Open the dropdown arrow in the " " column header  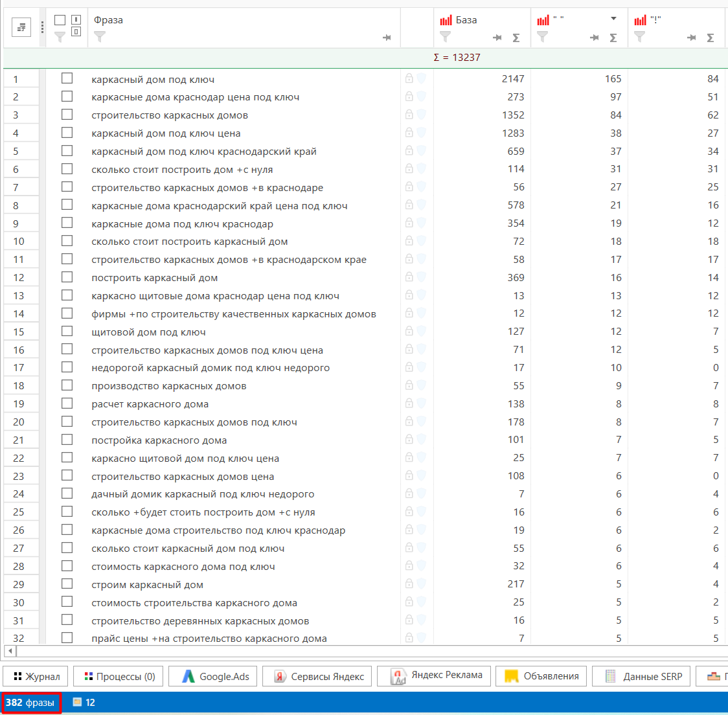[613, 19]
